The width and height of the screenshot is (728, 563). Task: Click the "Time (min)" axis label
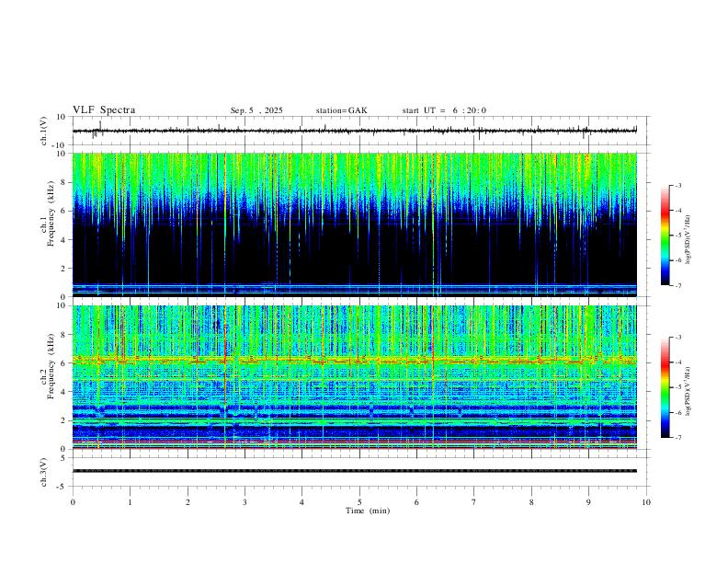click(x=368, y=511)
